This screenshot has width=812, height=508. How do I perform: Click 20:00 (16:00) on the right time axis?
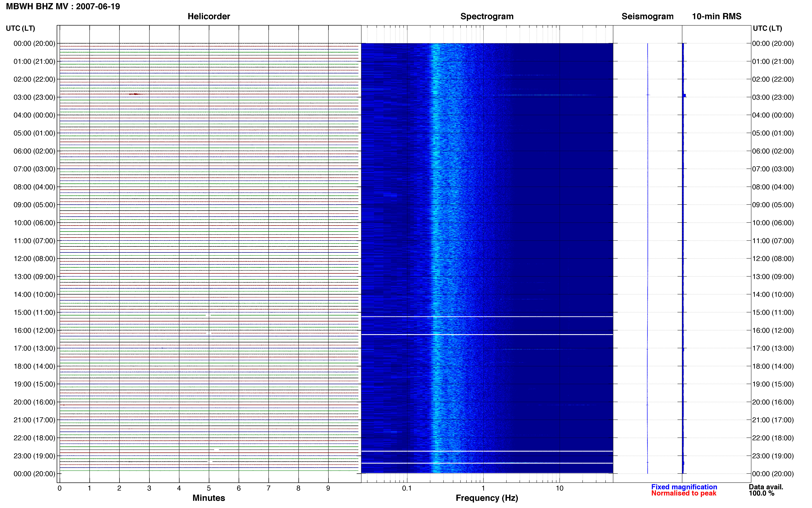click(x=773, y=402)
